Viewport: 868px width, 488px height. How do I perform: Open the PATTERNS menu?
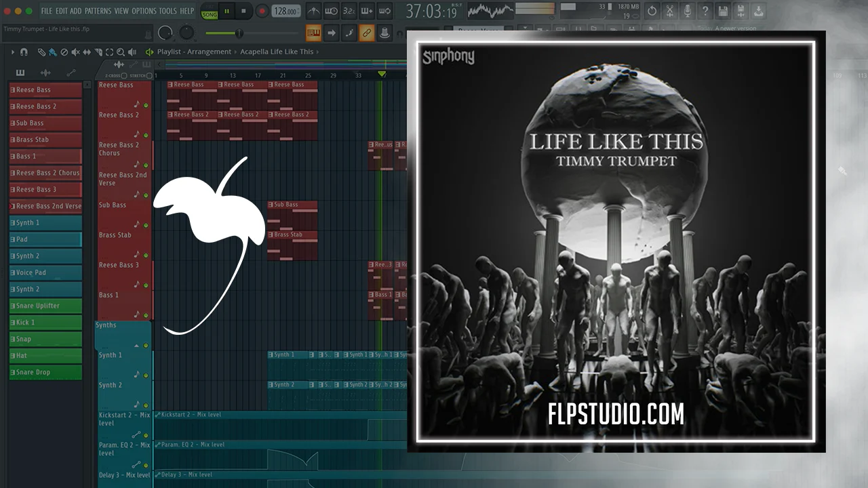(x=98, y=11)
